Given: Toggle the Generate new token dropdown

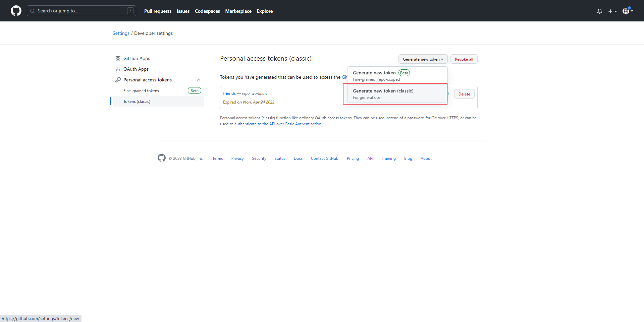Looking at the screenshot, I should 423,59.
